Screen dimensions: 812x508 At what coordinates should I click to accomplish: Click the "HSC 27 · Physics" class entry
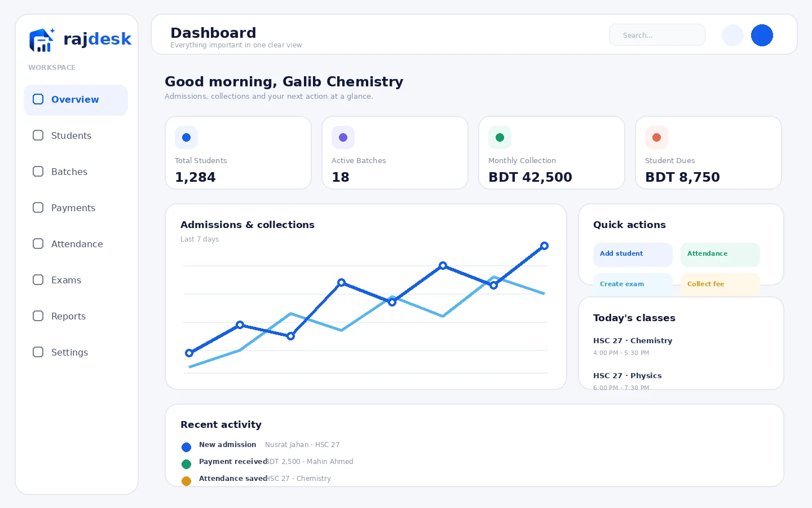click(628, 375)
